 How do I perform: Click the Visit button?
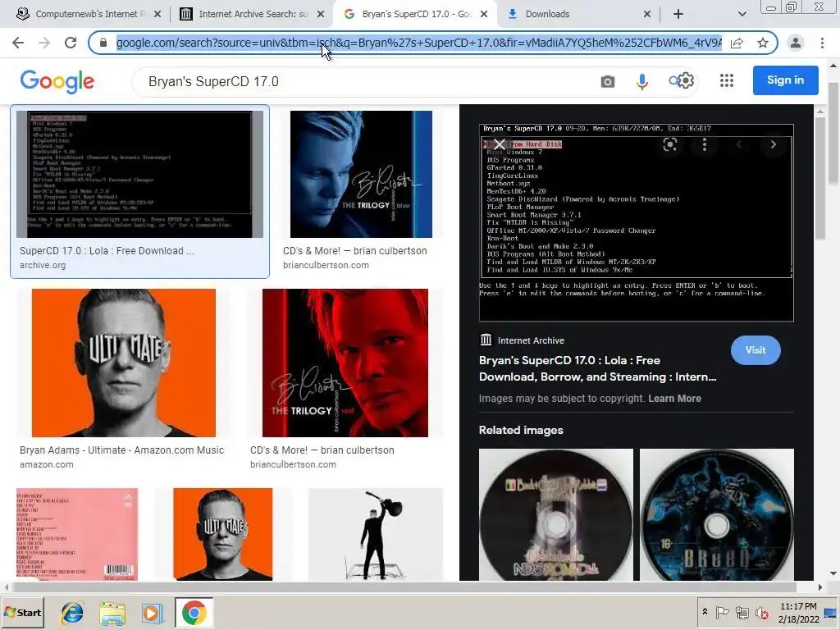(756, 349)
